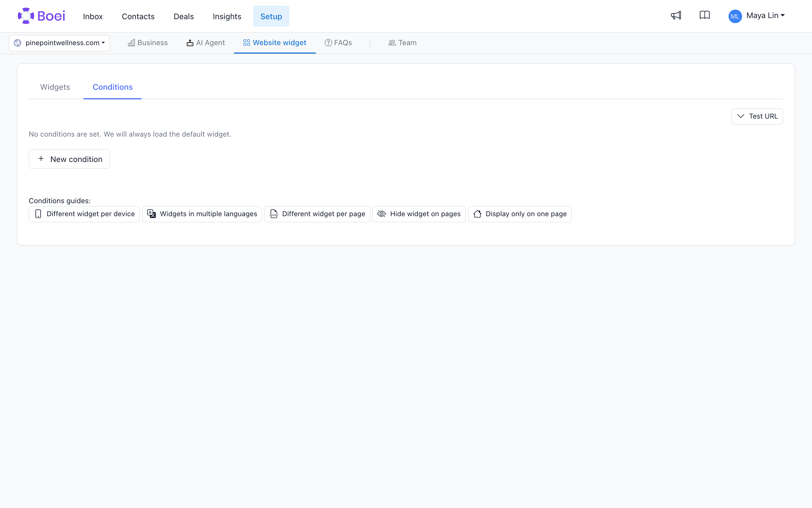
Task: Go to the Inbox menu
Action: [93, 16]
